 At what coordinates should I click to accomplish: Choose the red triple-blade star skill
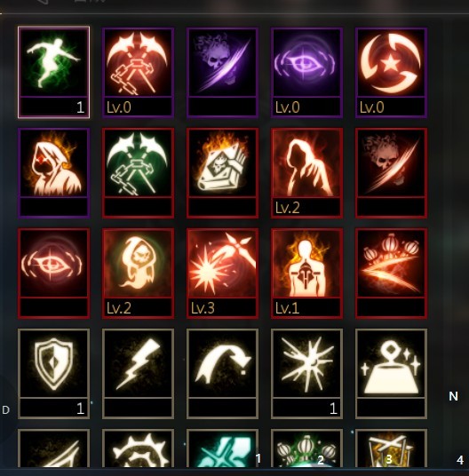392,72
